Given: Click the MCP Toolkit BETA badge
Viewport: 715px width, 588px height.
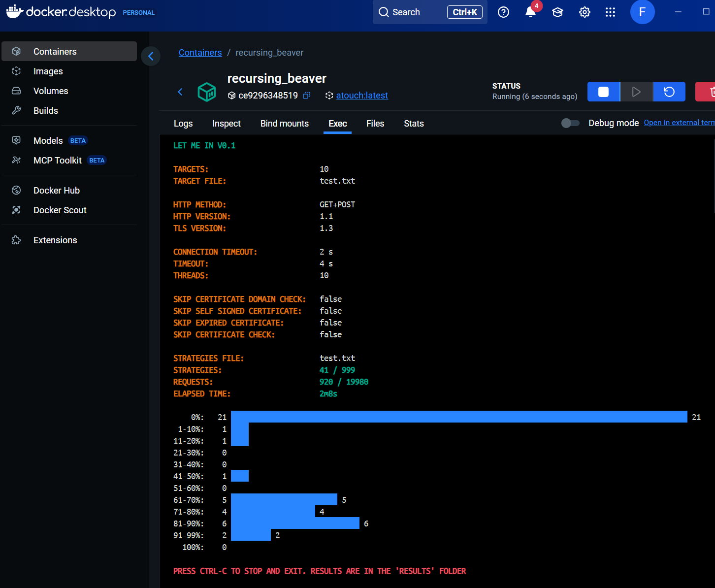Looking at the screenshot, I should 97,161.
